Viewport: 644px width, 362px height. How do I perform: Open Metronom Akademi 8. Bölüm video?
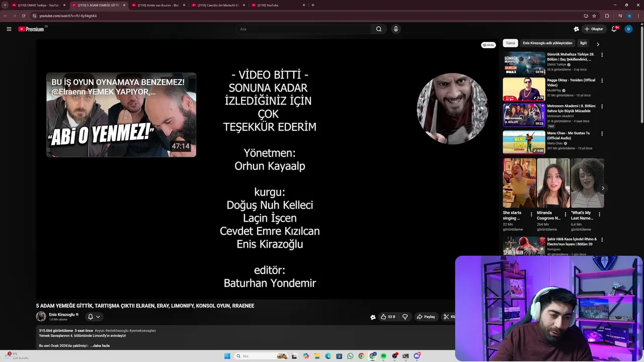click(524, 115)
